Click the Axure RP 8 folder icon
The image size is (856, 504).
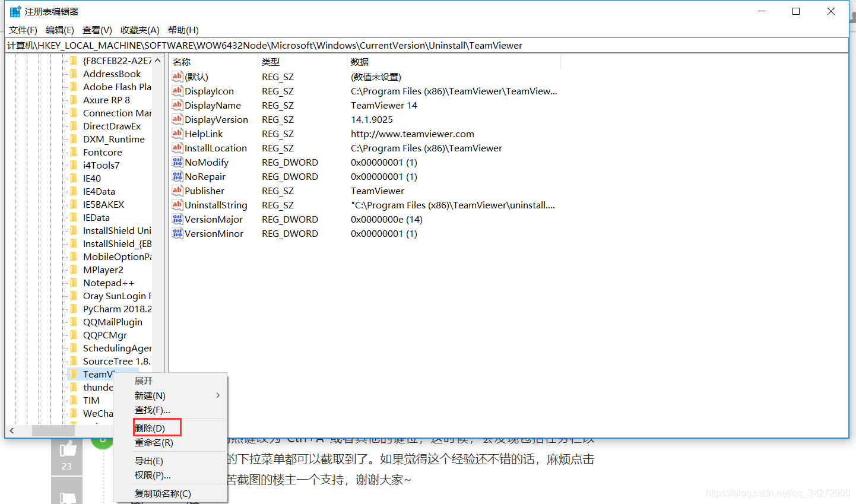tap(74, 100)
